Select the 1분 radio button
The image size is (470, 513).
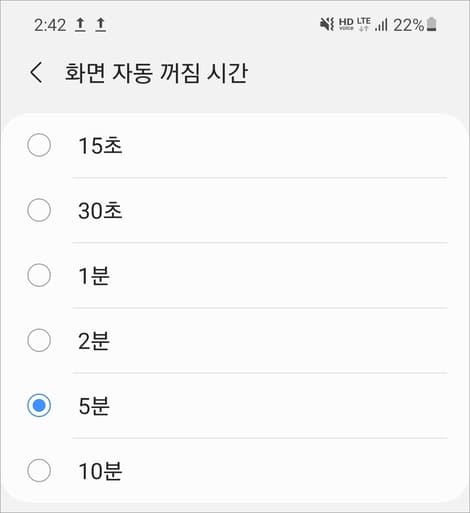click(x=39, y=275)
